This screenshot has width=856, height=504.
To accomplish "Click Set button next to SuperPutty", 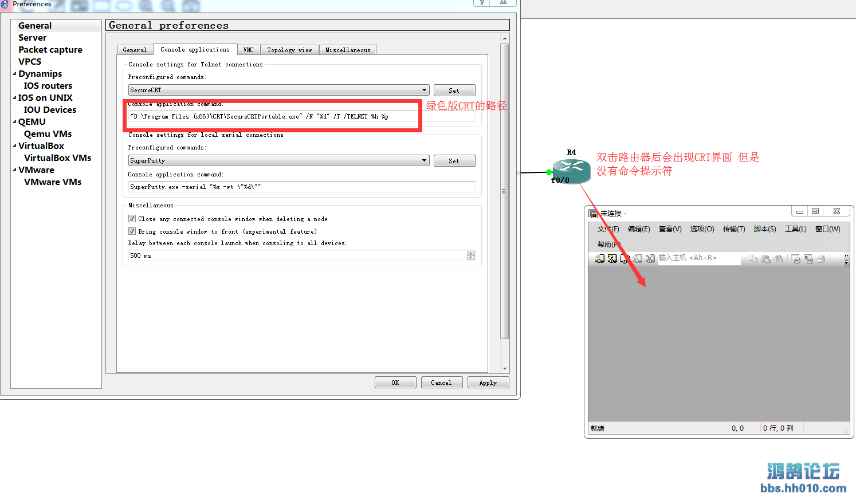I will (454, 161).
